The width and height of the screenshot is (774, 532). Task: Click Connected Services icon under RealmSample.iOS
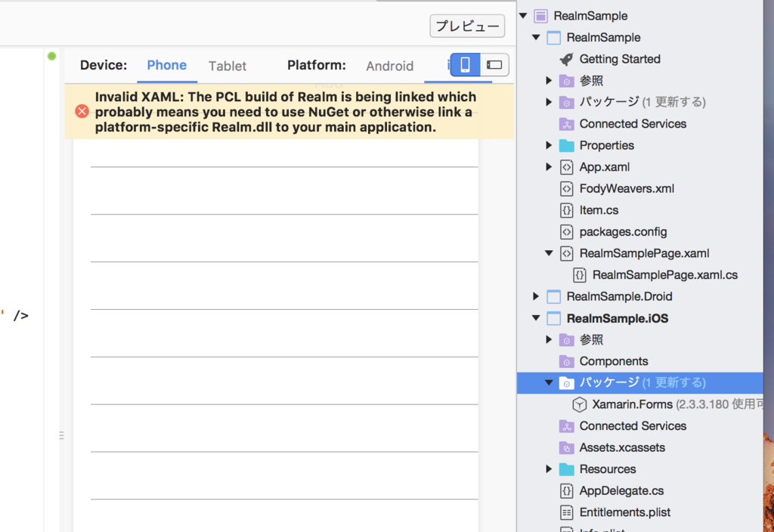567,426
